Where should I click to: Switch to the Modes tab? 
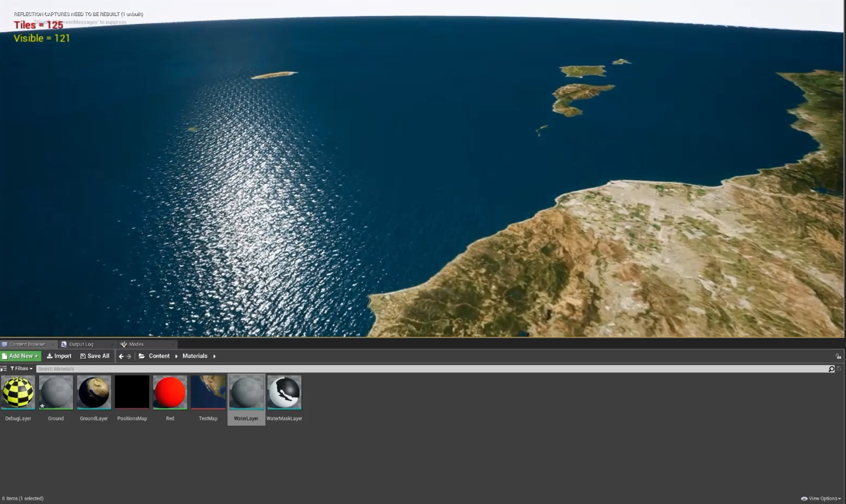coord(136,344)
